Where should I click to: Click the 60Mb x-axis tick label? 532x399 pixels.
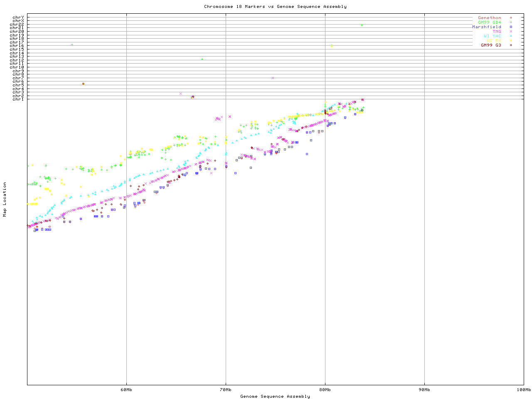126,390
